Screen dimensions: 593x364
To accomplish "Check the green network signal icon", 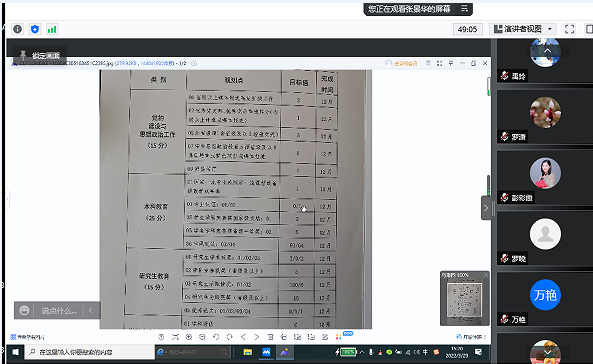I will click(x=52, y=29).
